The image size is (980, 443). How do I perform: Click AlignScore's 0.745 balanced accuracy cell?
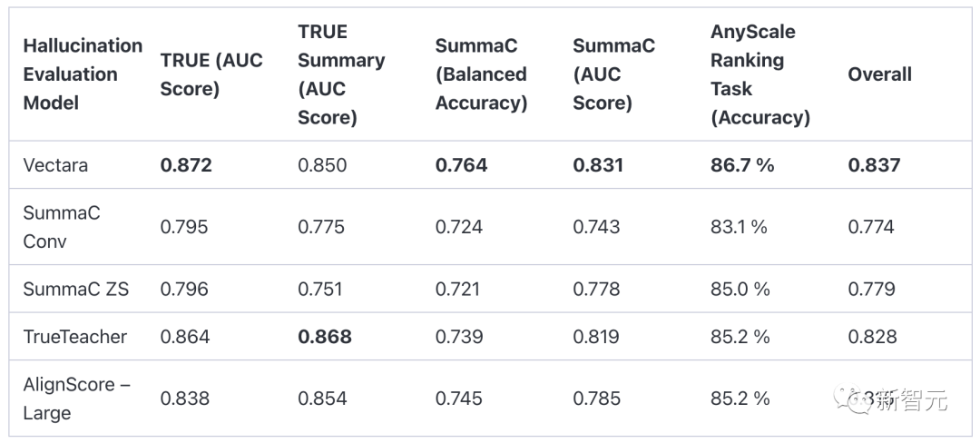click(459, 398)
